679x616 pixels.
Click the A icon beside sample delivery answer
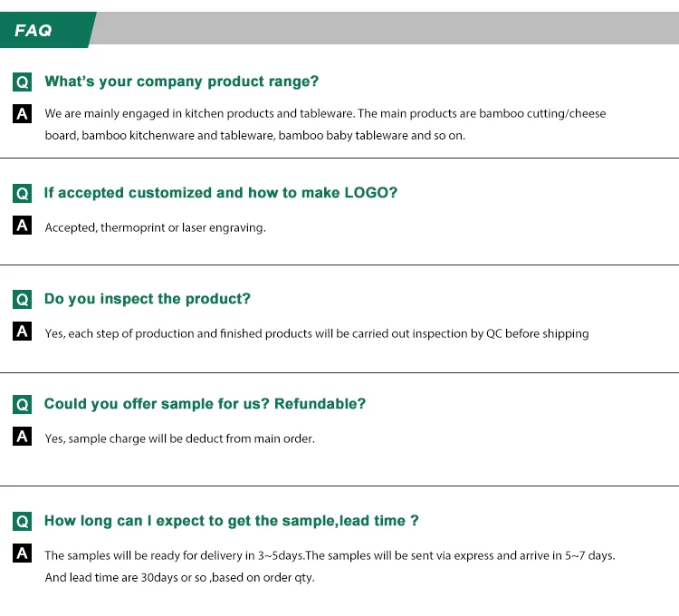click(x=23, y=554)
